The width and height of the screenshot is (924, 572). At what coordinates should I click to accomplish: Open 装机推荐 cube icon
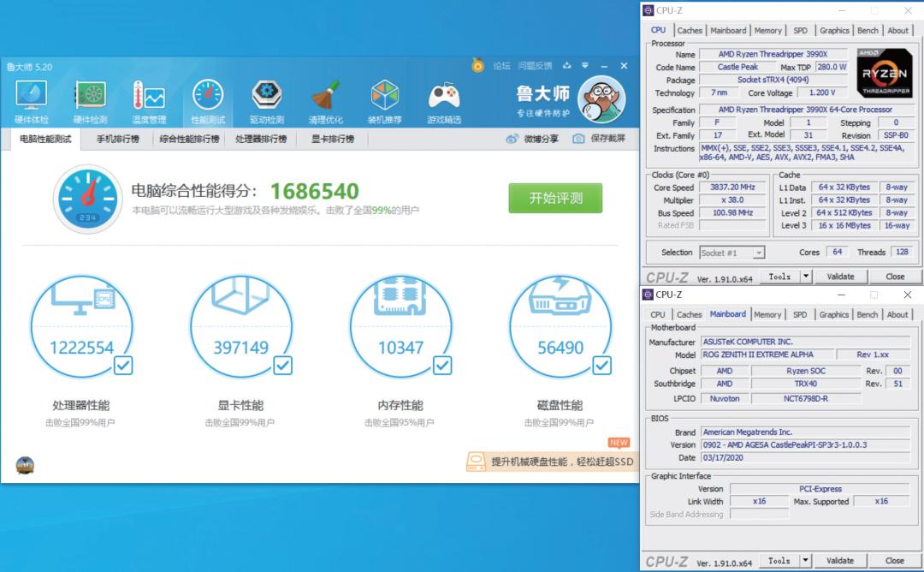click(x=384, y=98)
